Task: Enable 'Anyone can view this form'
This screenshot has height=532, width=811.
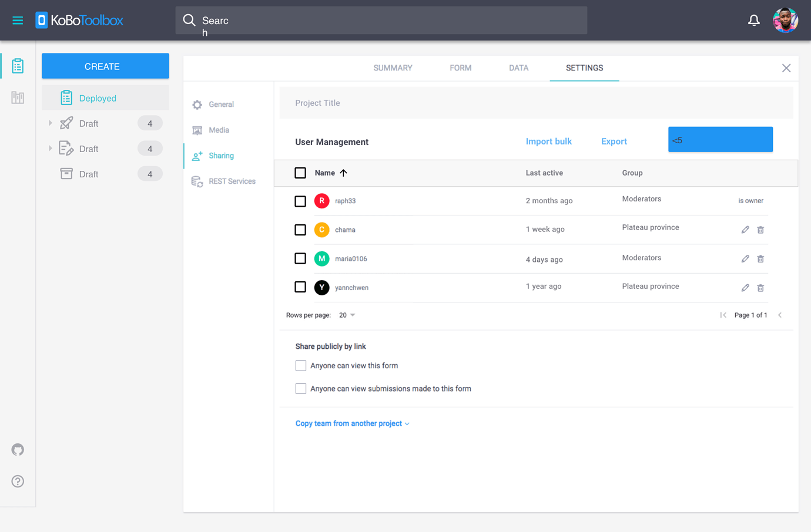Action: pos(300,365)
